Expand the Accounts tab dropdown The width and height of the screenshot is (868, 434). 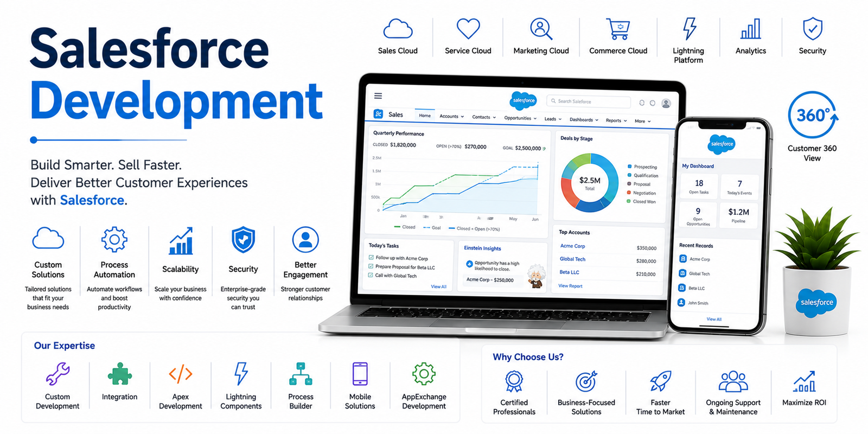coord(462,117)
